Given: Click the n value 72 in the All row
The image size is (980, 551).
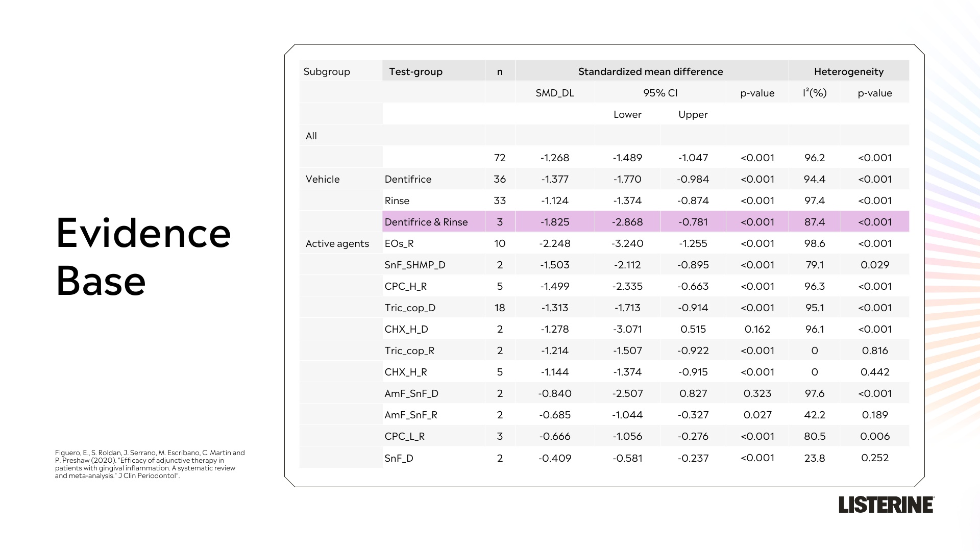Looking at the screenshot, I should (500, 158).
